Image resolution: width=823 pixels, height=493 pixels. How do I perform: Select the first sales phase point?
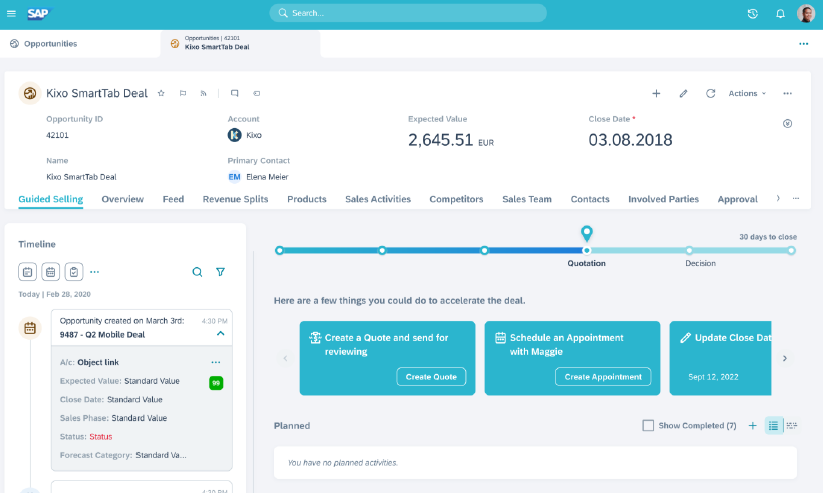[x=279, y=251]
